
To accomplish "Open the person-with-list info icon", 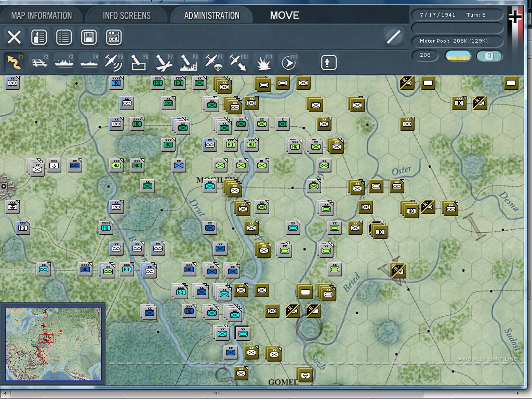I will (x=39, y=37).
